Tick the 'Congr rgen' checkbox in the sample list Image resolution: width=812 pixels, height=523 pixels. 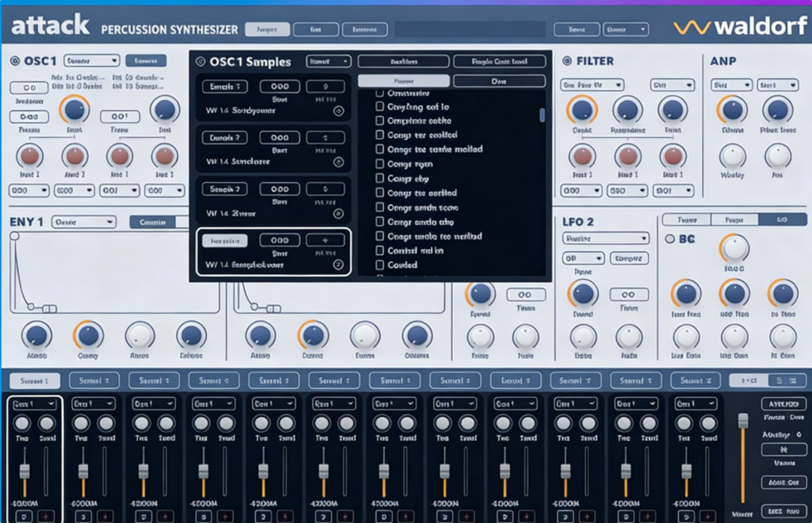(380, 164)
